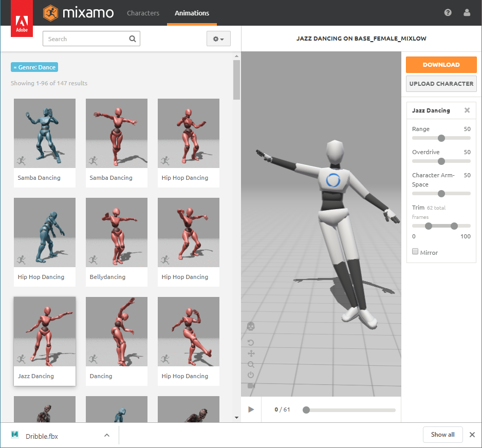This screenshot has width=482, height=448.
Task: Open the user account icon
Action: pyautogui.click(x=467, y=13)
